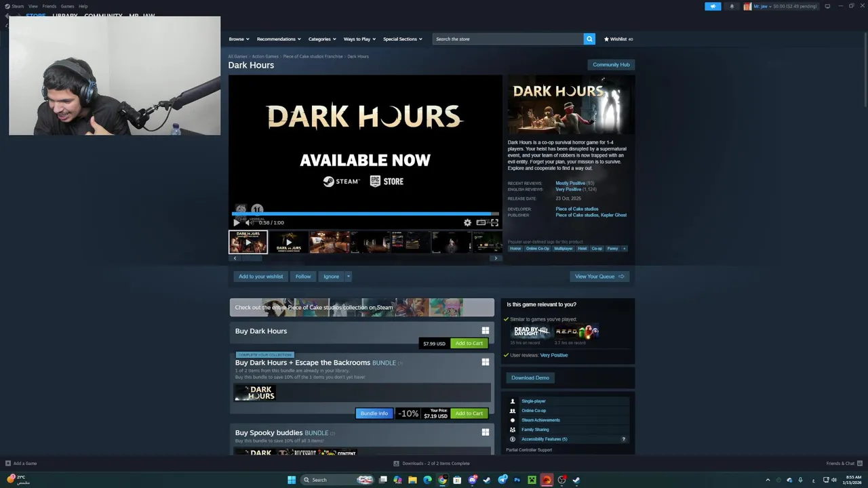Open the Help menu
The image size is (868, 488).
click(83, 6)
